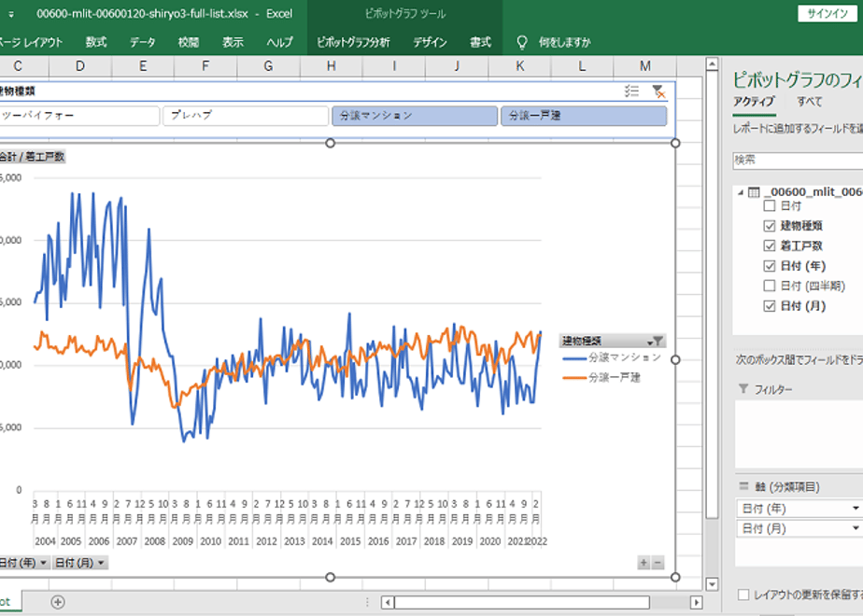Open the 書式 ribbon tab
863x616 pixels.
480,42
